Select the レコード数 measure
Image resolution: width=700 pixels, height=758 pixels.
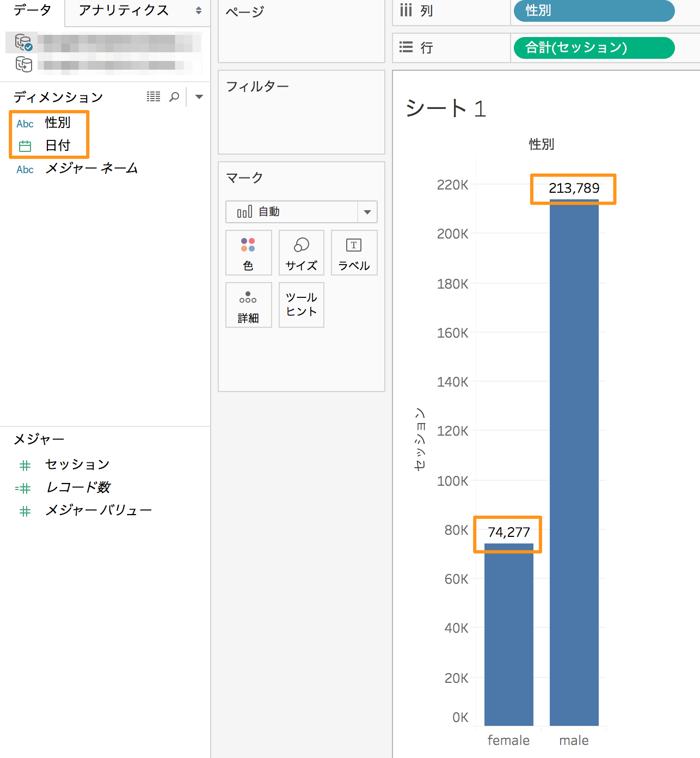pos(78,487)
